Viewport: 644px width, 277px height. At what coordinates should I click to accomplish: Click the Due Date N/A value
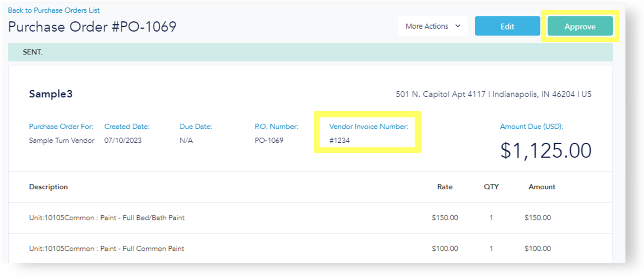coord(186,140)
